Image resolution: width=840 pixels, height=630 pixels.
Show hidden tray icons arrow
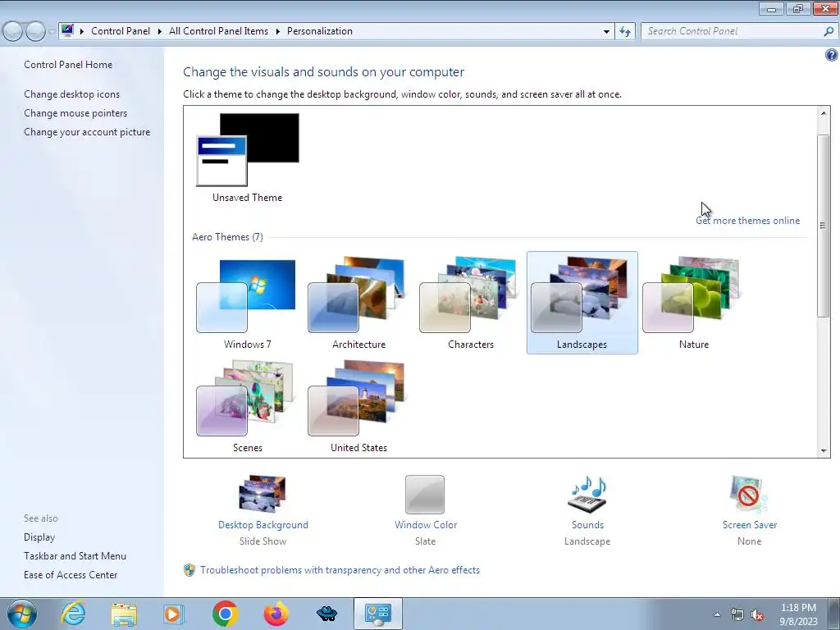[717, 614]
